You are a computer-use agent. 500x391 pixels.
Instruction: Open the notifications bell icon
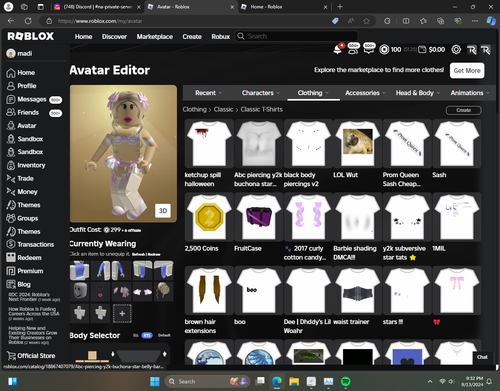pyautogui.click(x=337, y=50)
